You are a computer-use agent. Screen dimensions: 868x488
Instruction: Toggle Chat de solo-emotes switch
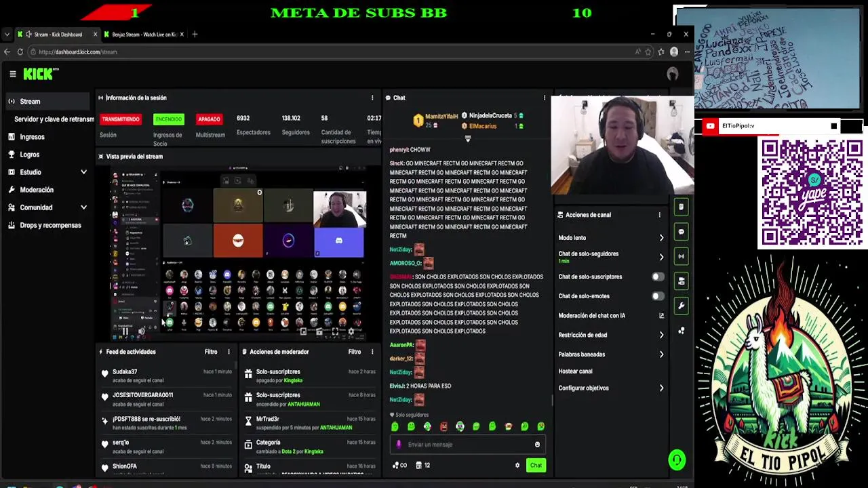pyautogui.click(x=658, y=296)
